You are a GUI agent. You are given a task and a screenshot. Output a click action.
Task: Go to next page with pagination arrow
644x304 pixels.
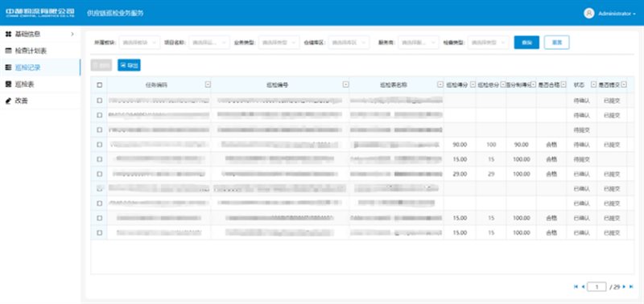point(625,287)
